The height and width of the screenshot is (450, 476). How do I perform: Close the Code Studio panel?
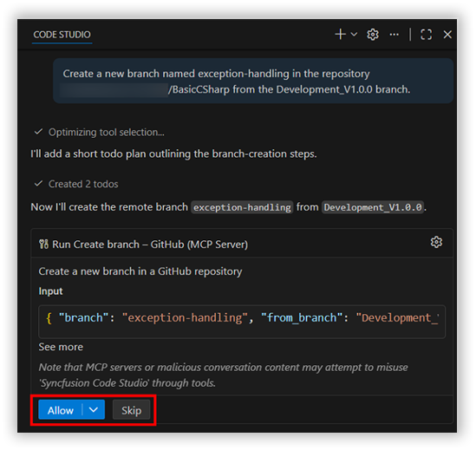point(447,35)
